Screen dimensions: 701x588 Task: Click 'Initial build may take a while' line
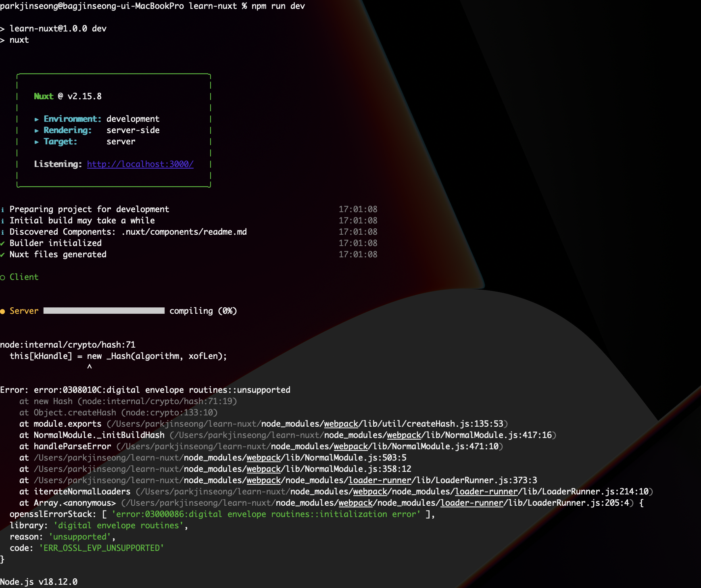(82, 221)
